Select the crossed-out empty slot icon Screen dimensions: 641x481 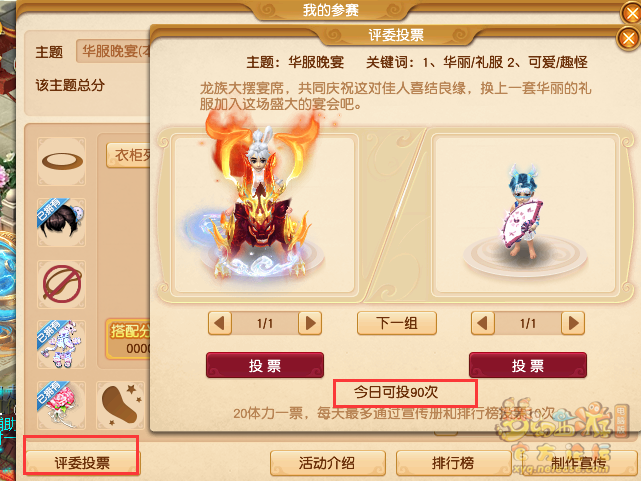click(62, 284)
